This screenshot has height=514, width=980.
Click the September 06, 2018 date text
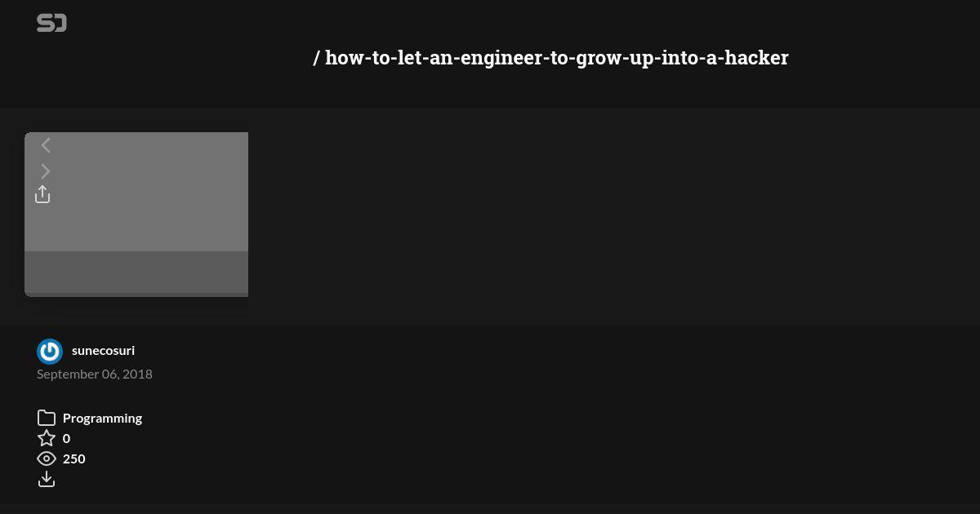point(95,374)
